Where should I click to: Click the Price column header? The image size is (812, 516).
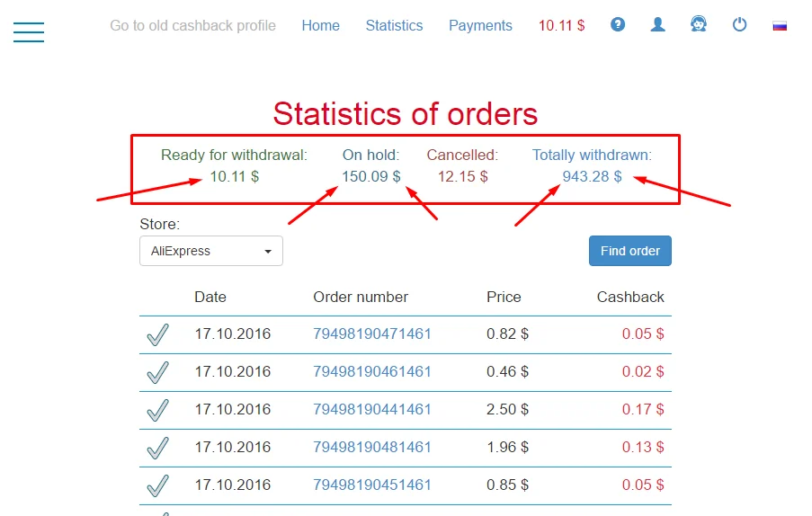click(x=504, y=297)
